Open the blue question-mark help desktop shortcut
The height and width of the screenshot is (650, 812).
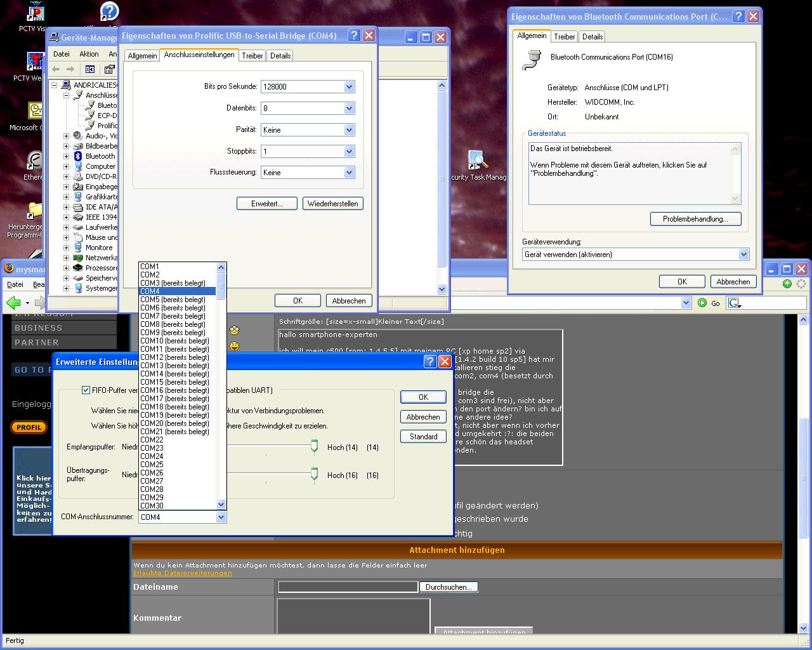[109, 11]
